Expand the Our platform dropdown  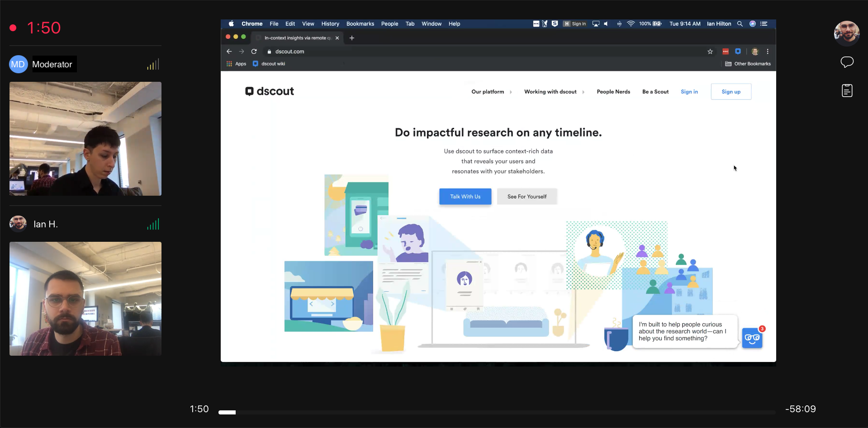click(492, 92)
